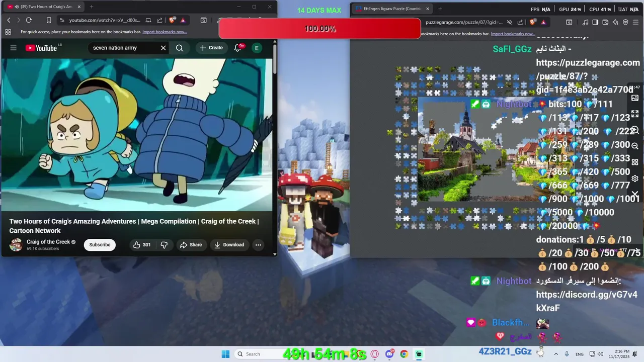Open a new tab in YouTube window
Image resolution: width=644 pixels, height=362 pixels.
click(x=91, y=7)
